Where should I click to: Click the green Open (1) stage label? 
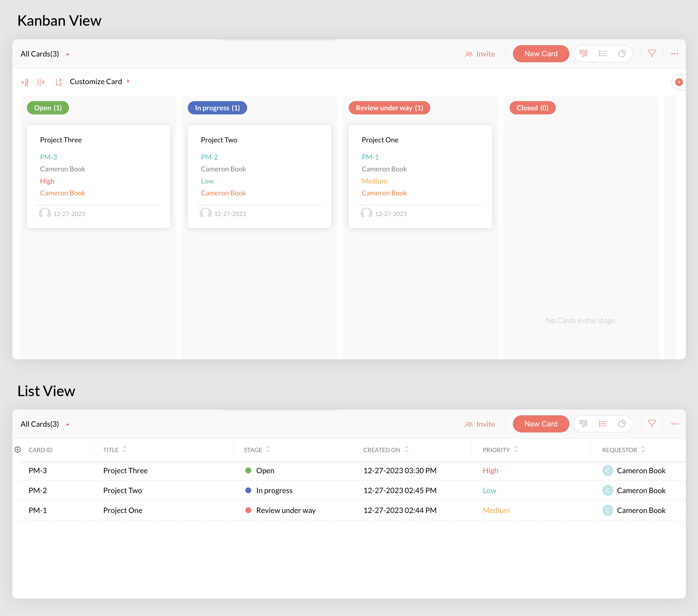coord(48,108)
